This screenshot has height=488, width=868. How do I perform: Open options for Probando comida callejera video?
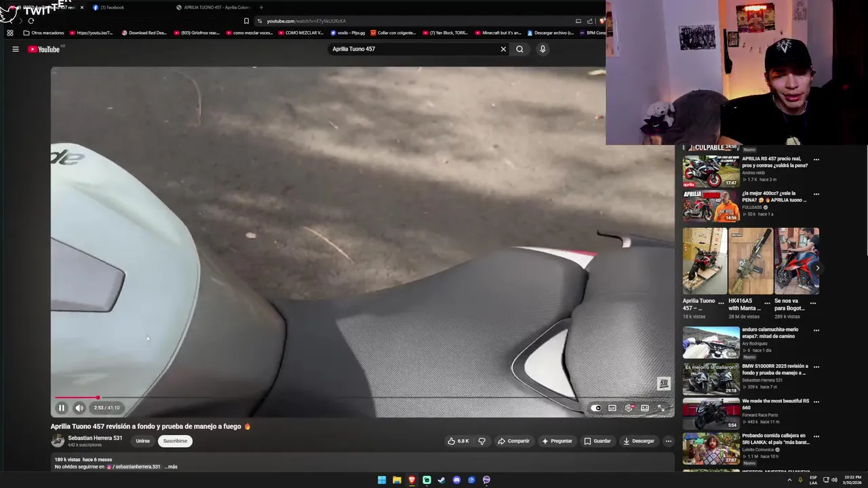(816, 436)
